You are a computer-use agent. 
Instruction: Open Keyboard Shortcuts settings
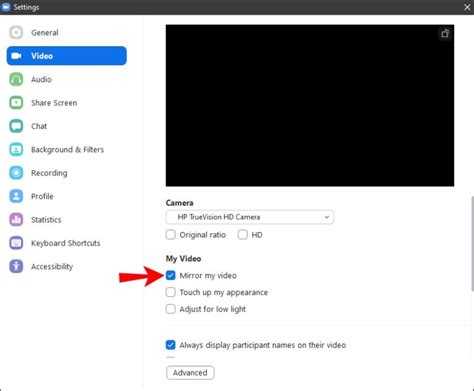click(67, 243)
